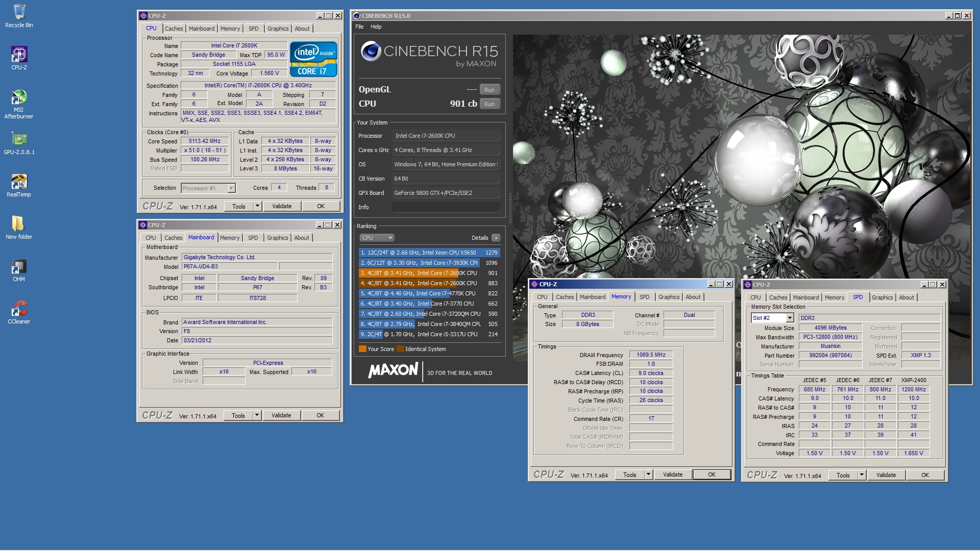Select ranking row Core i5-3317U CPU
This screenshot has height=551, width=980.
tap(429, 334)
